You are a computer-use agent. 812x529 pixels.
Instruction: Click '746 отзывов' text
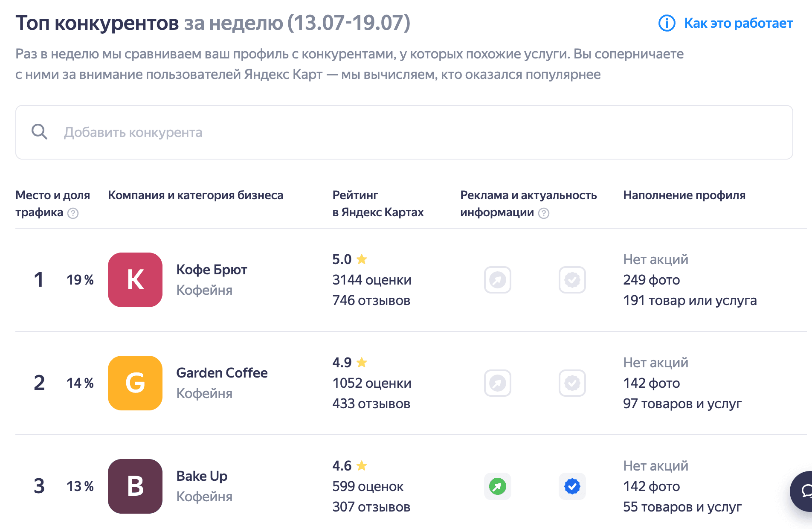[x=371, y=300]
